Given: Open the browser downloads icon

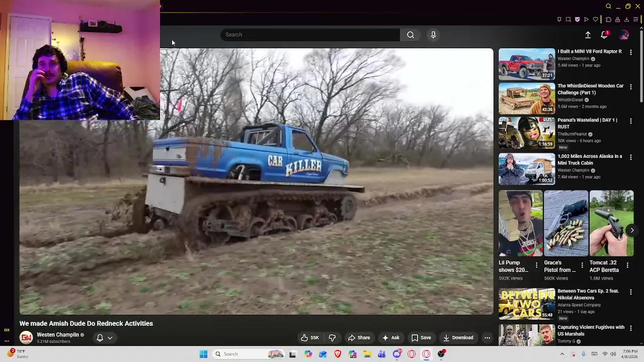Looking at the screenshot, I should coord(626,20).
